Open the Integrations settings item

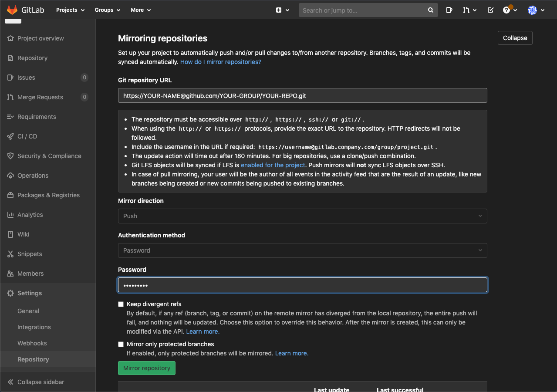click(x=34, y=327)
